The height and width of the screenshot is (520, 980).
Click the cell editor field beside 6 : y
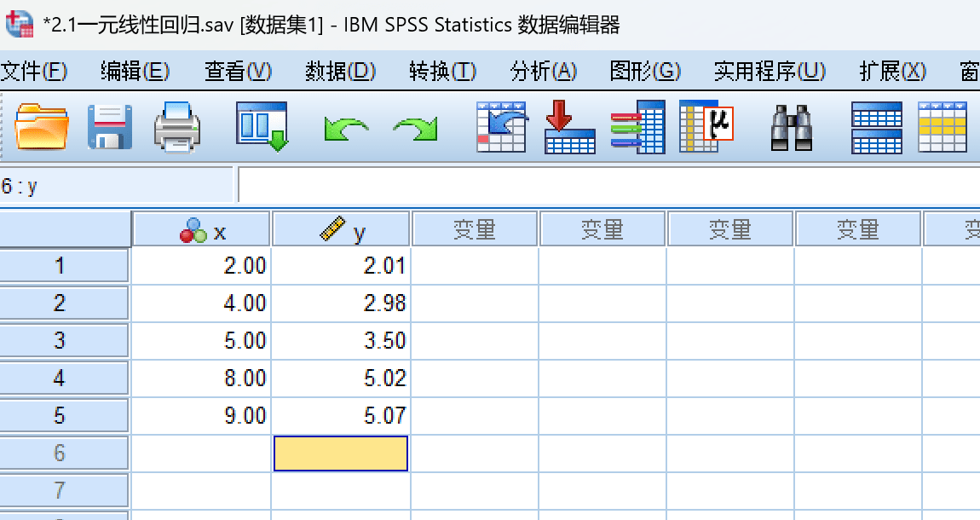tap(597, 185)
